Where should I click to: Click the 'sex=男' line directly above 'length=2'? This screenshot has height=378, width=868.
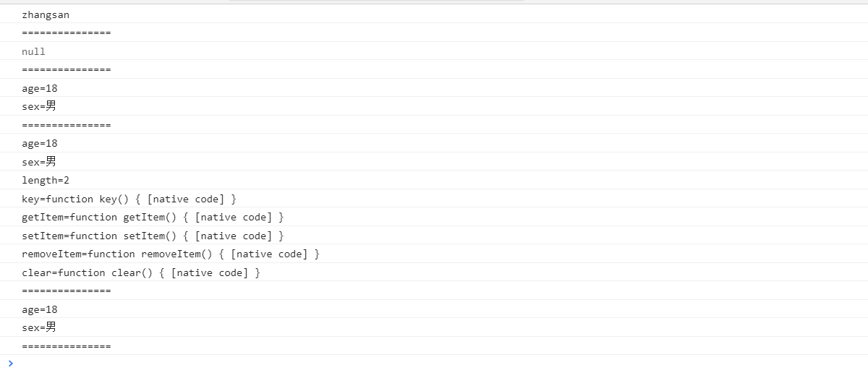[38, 162]
